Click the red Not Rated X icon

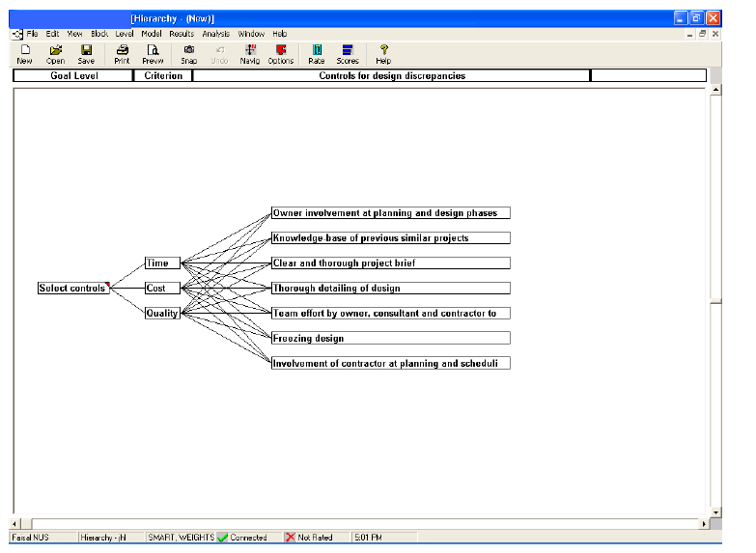click(291, 538)
